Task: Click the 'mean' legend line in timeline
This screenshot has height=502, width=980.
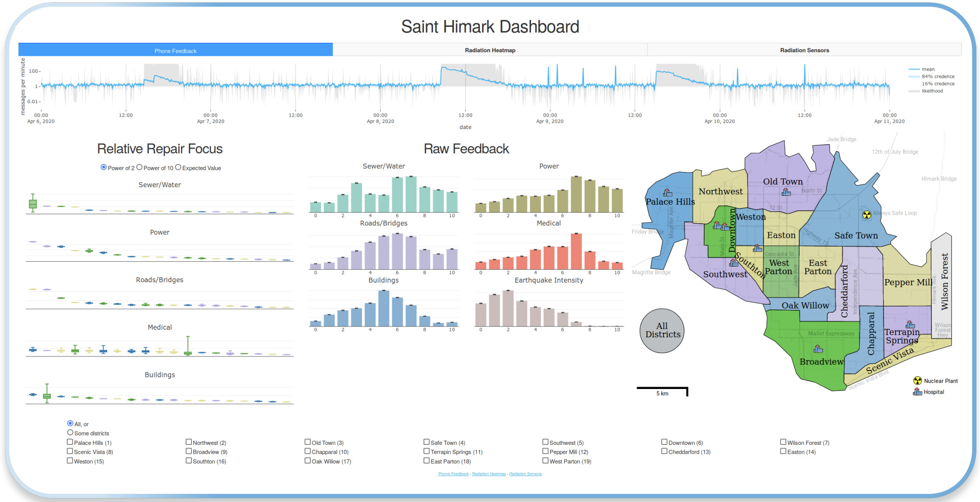Action: point(914,69)
